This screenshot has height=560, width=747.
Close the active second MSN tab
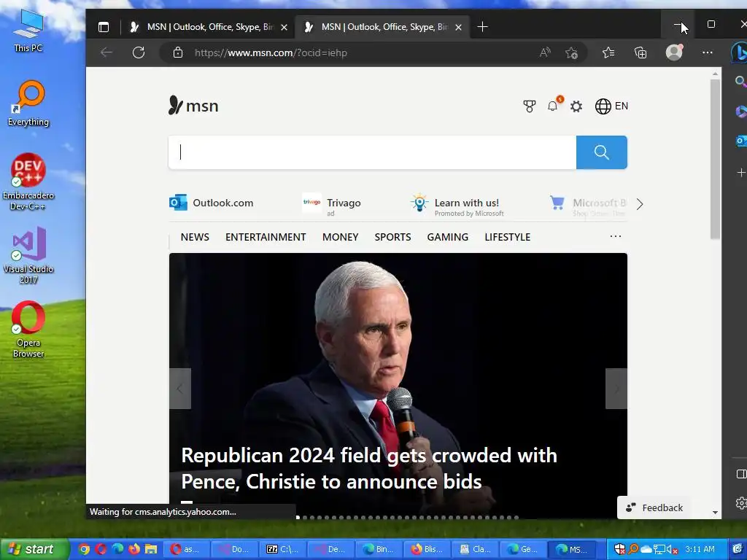(x=458, y=28)
